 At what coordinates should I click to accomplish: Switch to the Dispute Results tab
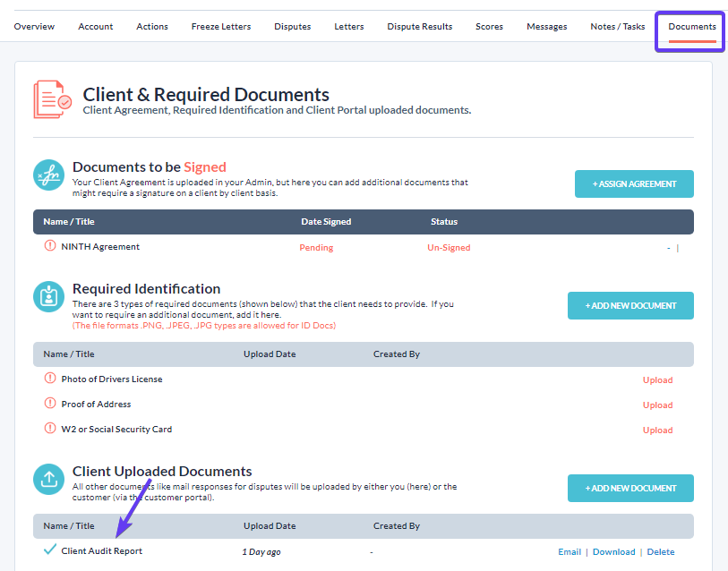click(420, 27)
